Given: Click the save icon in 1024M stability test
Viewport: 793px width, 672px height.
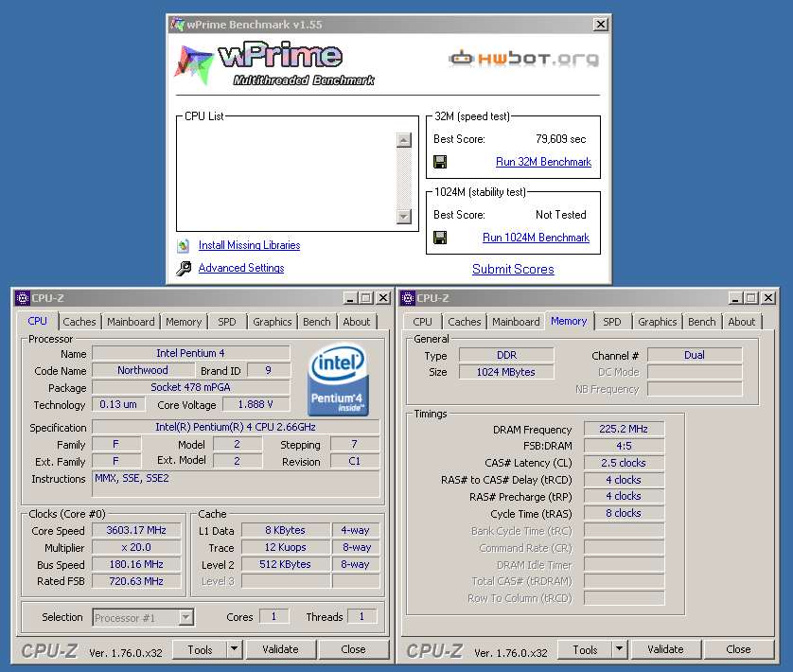Looking at the screenshot, I should pos(440,238).
